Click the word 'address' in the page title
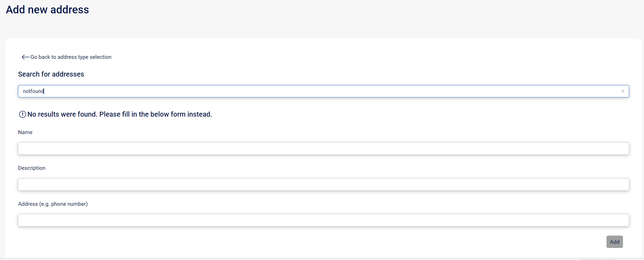The height and width of the screenshot is (260, 644). [69, 10]
